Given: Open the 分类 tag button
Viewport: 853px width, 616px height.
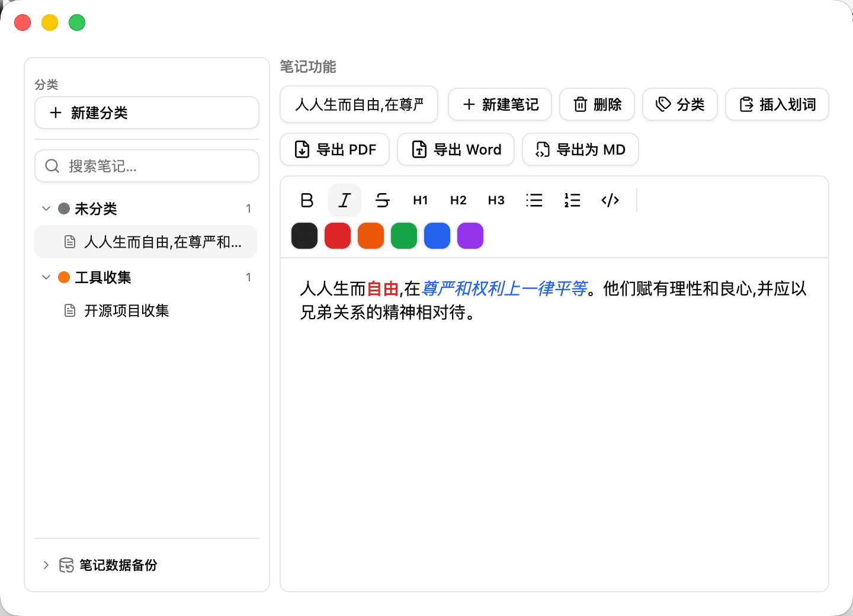Looking at the screenshot, I should pos(680,104).
